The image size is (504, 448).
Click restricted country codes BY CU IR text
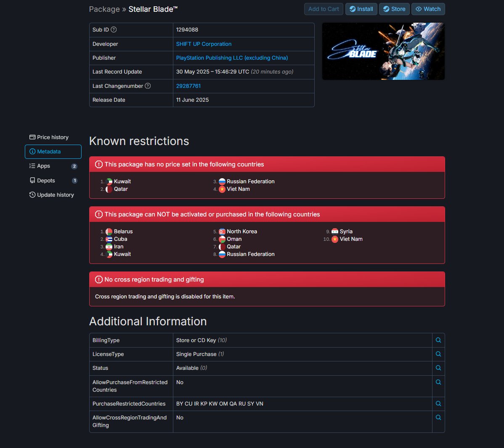[x=220, y=404]
